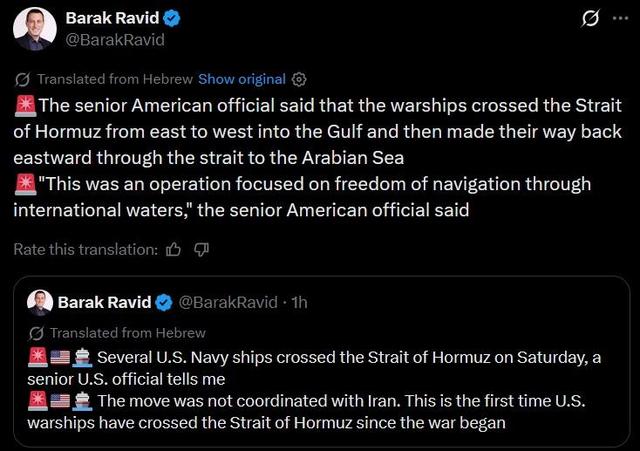Click Barak Ravid name in quoted post
Screen dimensions: 640x451
[x=104, y=302]
